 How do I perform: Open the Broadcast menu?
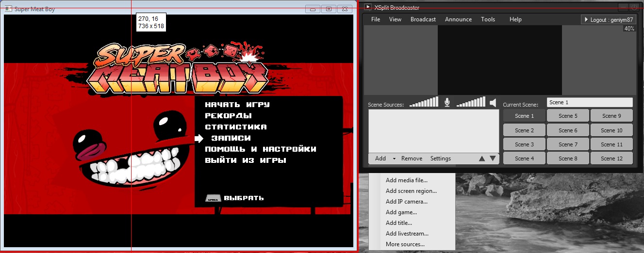click(423, 19)
